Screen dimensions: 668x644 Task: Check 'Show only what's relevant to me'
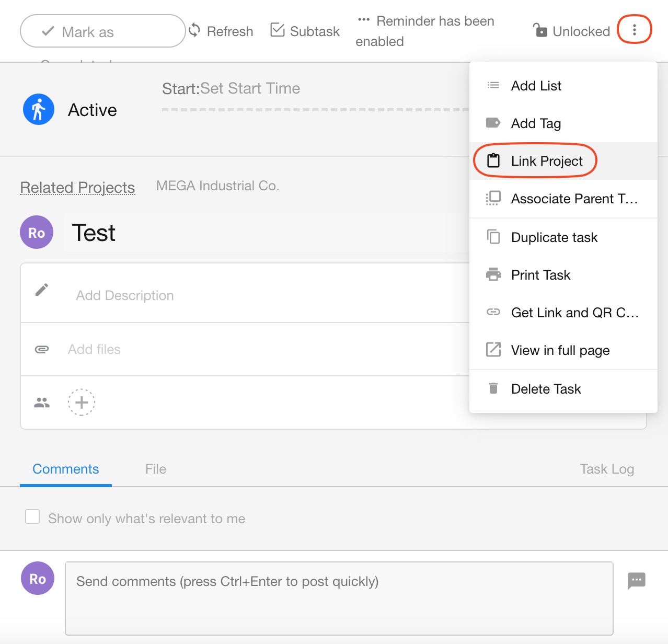32,517
